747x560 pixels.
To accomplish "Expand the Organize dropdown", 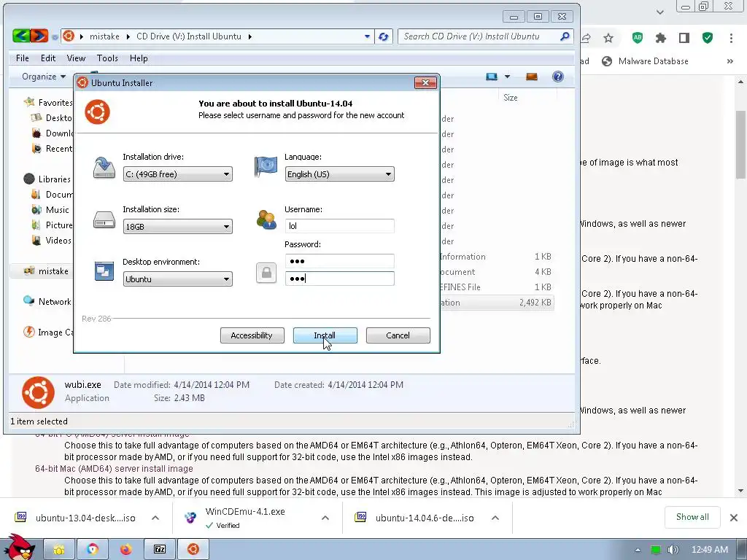I will (43, 77).
